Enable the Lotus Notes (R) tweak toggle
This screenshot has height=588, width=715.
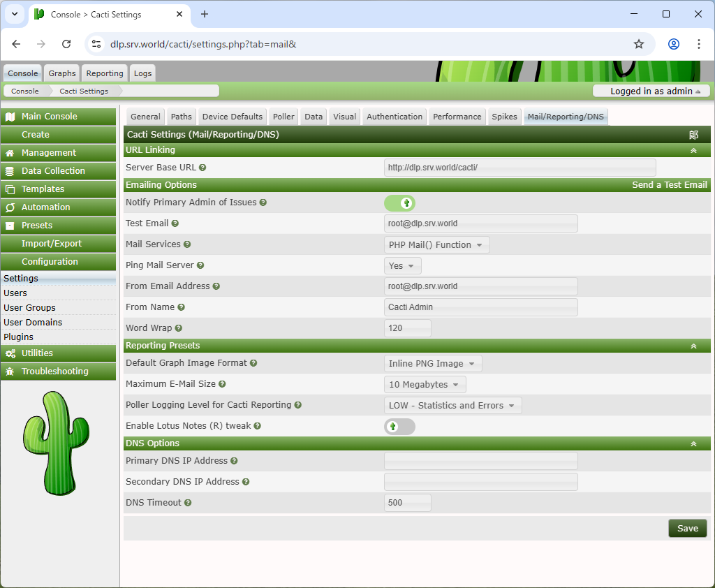399,427
